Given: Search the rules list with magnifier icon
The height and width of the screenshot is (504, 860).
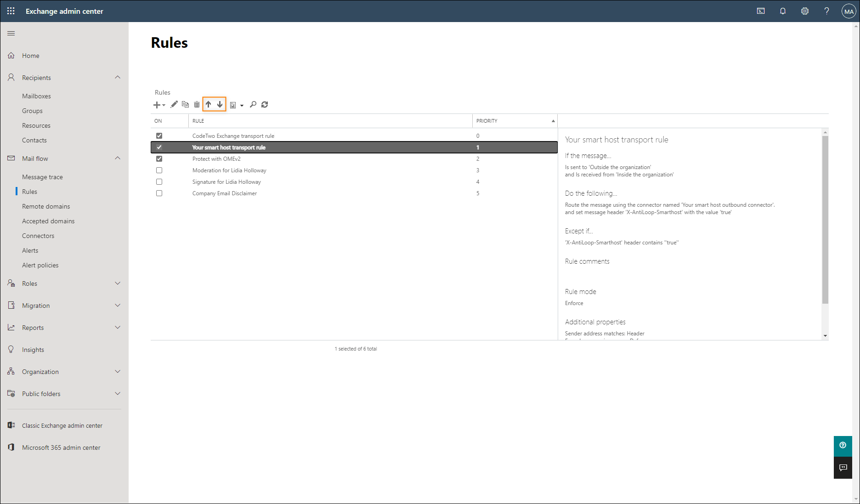Looking at the screenshot, I should 253,104.
